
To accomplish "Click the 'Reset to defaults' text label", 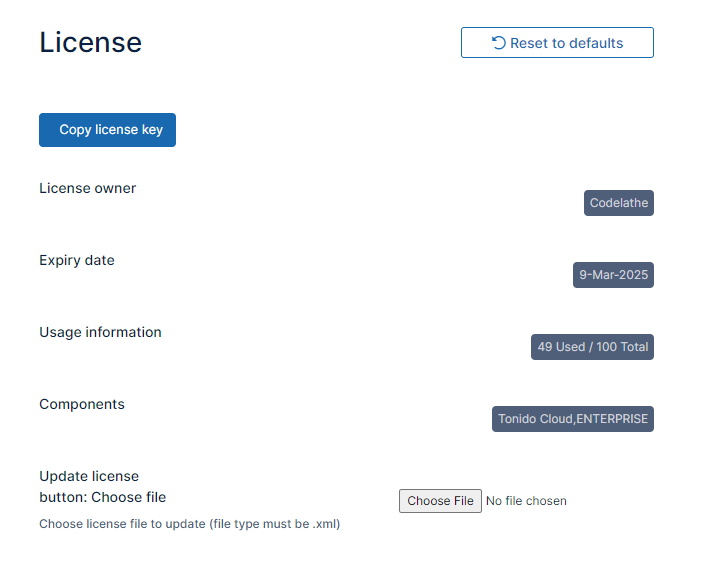I will [x=566, y=43].
